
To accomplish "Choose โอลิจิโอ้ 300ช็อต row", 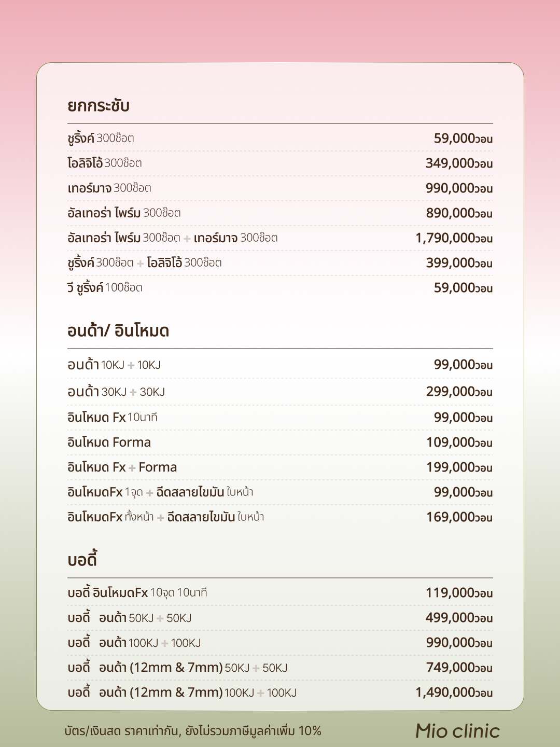I will (280, 163).
